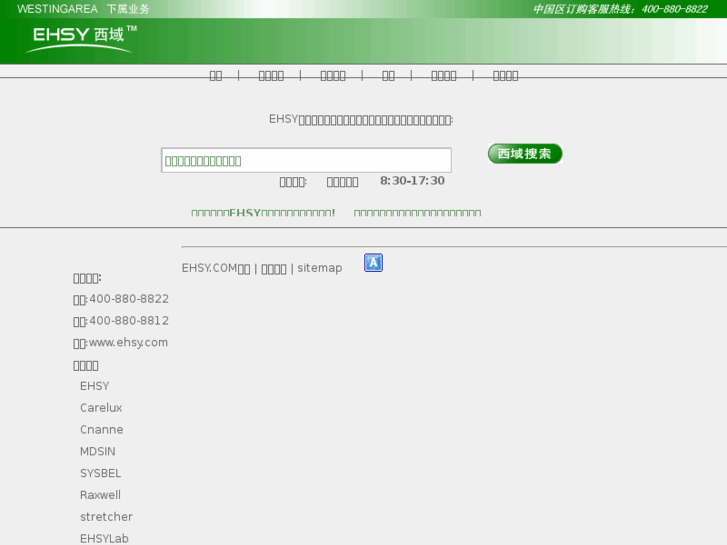Open the sitemap link

319,268
